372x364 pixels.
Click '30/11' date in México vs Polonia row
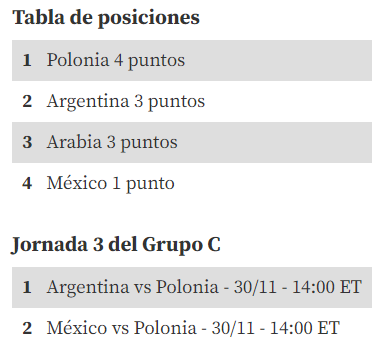(x=233, y=328)
